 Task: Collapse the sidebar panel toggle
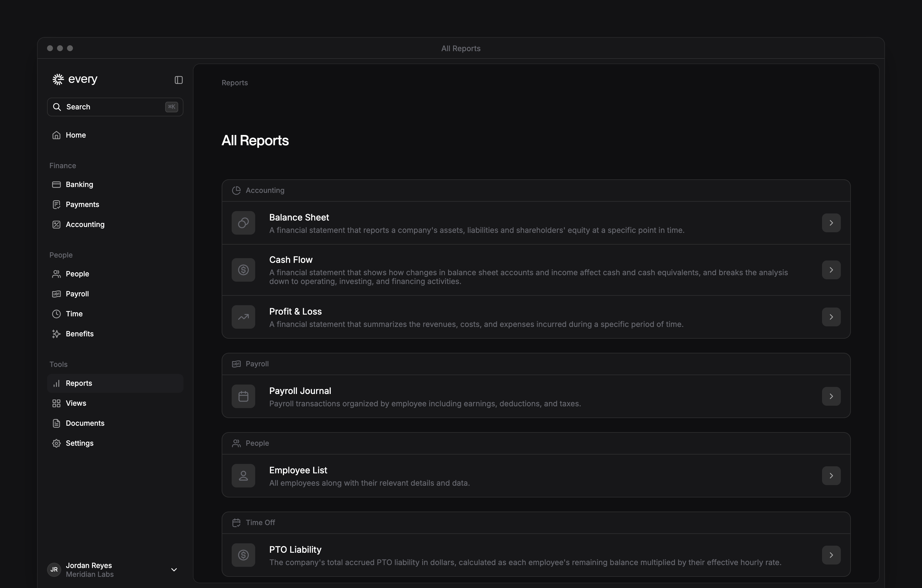tap(178, 80)
